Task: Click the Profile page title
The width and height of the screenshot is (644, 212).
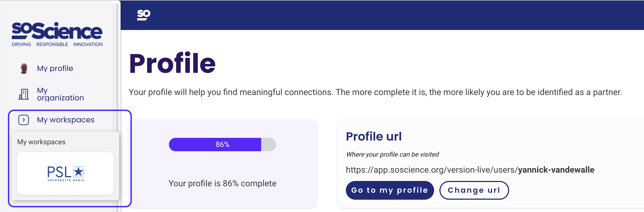Action: point(172,63)
